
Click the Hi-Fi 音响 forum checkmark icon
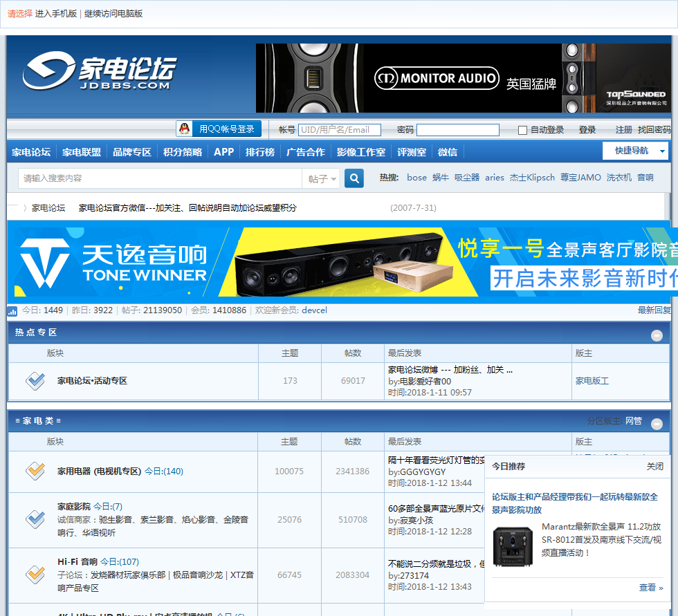(x=35, y=575)
